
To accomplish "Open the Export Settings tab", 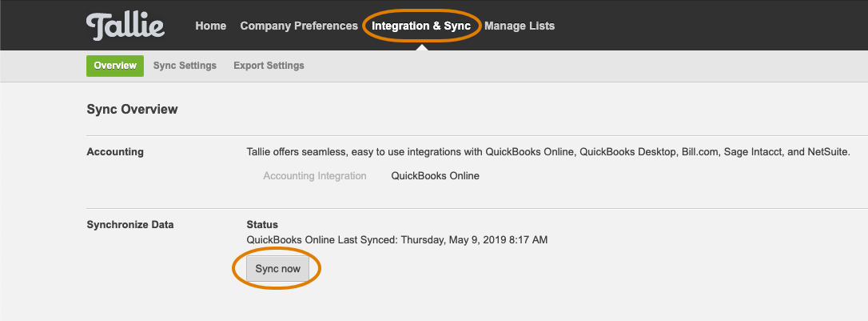I will (269, 66).
